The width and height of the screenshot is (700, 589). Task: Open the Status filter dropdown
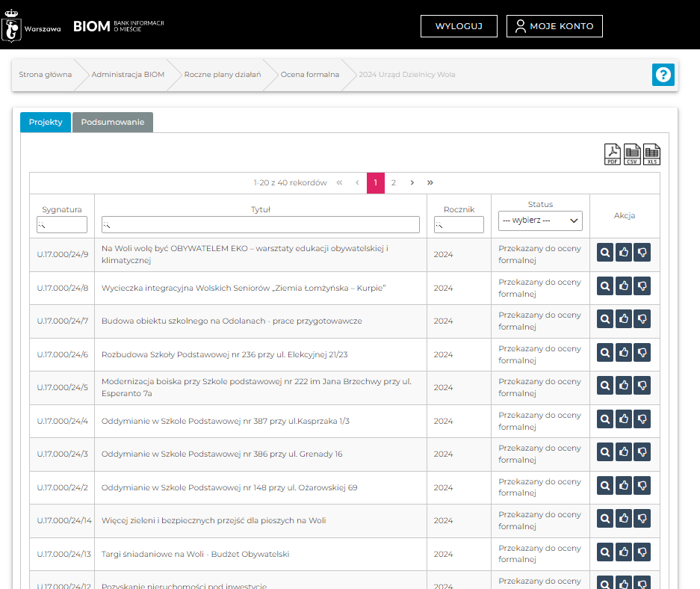[540, 221]
